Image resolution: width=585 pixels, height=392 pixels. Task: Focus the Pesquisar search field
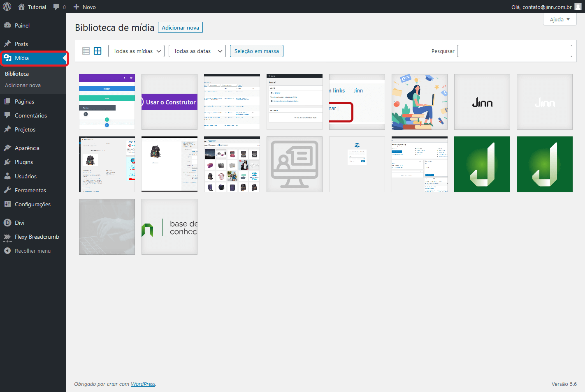click(514, 51)
